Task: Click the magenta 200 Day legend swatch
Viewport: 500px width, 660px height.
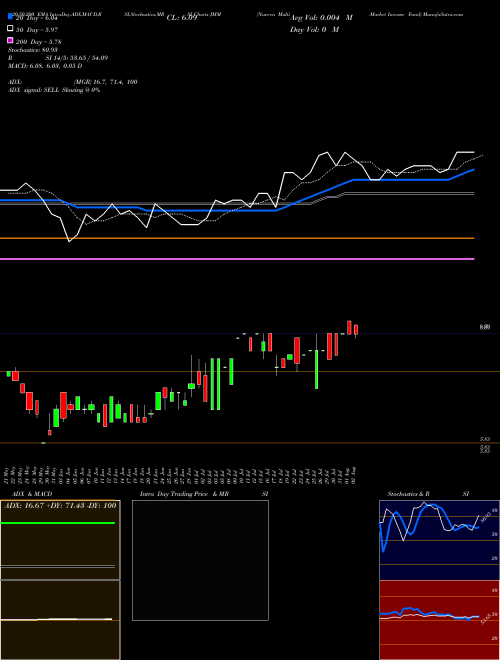Action: tap(10, 40)
